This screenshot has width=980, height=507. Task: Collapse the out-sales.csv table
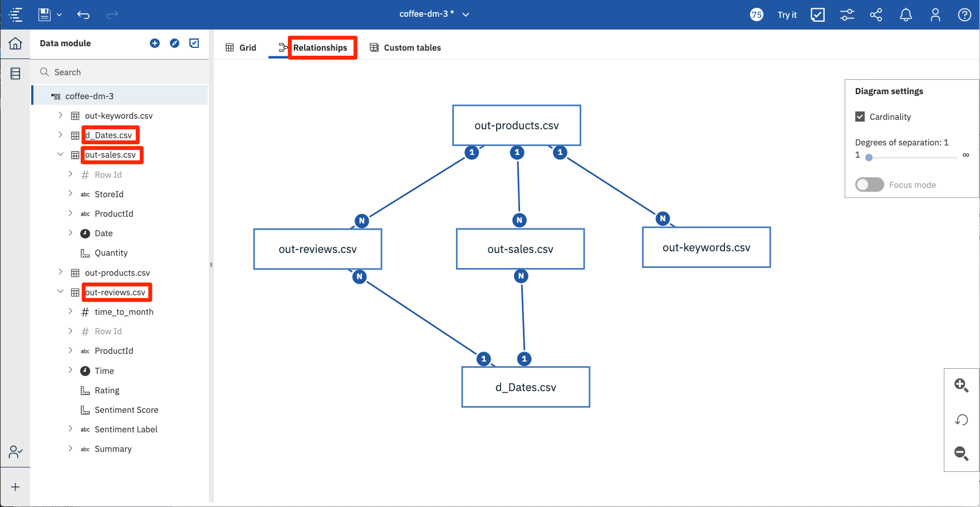(x=60, y=154)
